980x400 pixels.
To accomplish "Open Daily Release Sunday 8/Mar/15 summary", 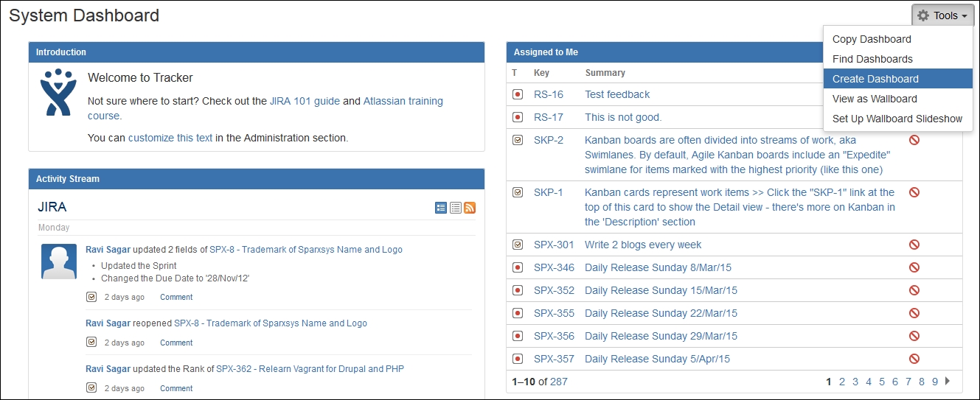I will [658, 267].
